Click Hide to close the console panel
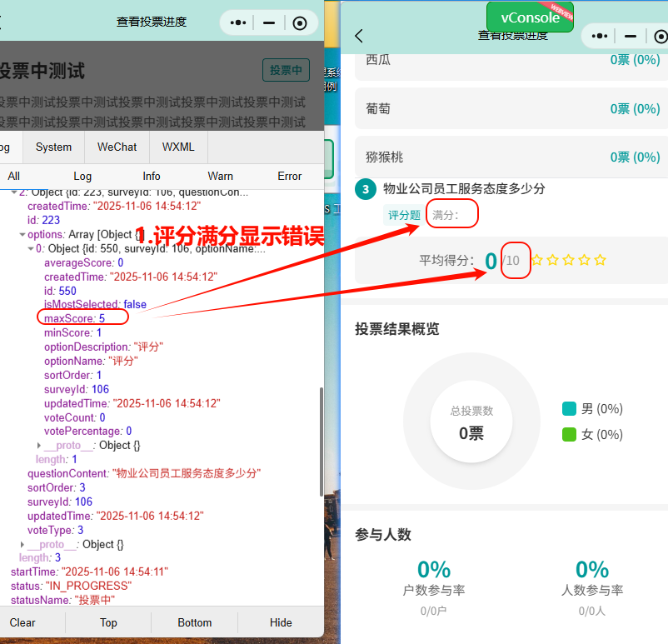Viewport: 668px width, 644px height. pos(281,622)
